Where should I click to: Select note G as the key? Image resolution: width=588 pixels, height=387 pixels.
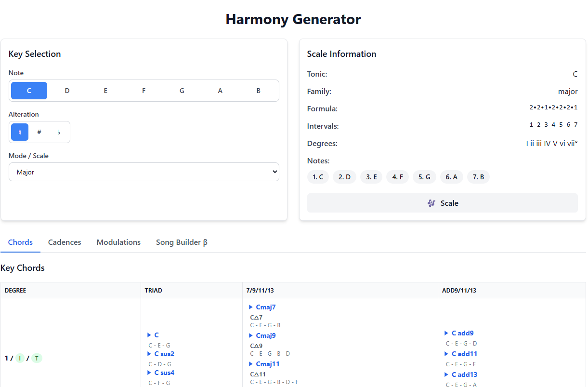[x=182, y=91]
